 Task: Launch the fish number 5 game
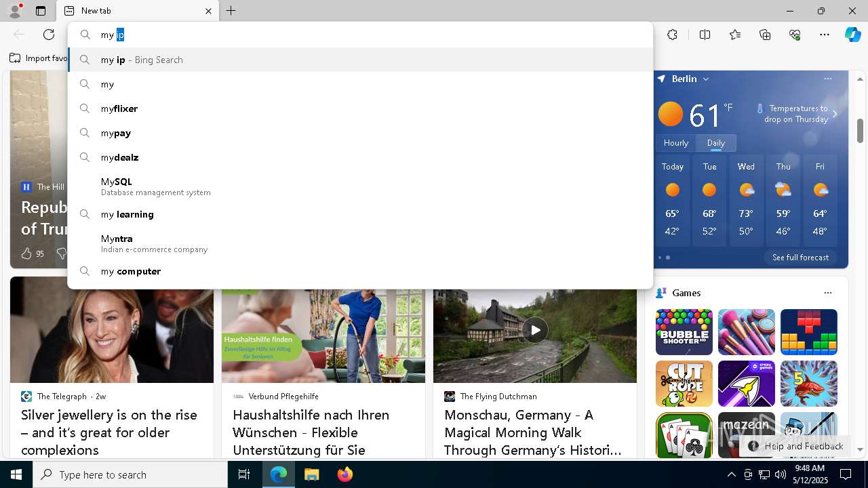pos(809,384)
